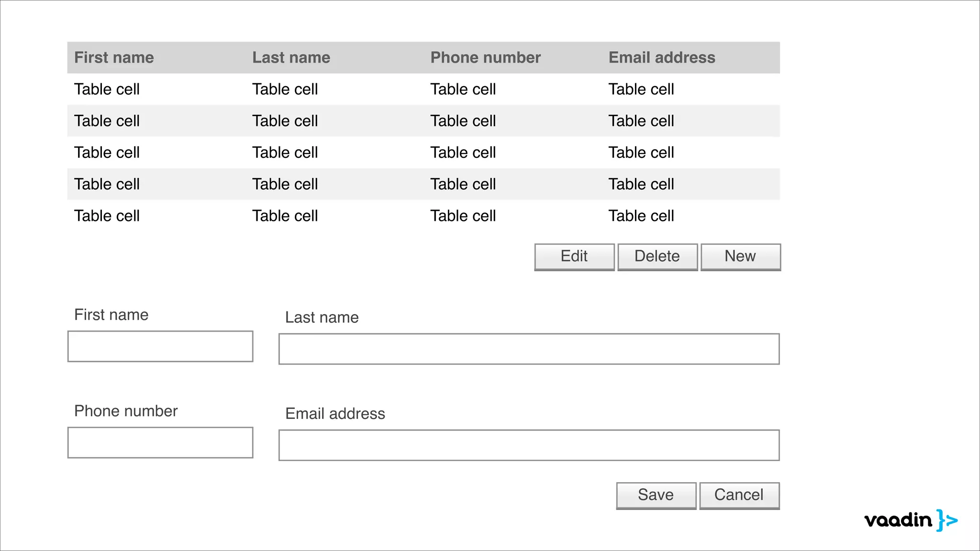
Task: Select the first table row's first cell
Action: (107, 89)
